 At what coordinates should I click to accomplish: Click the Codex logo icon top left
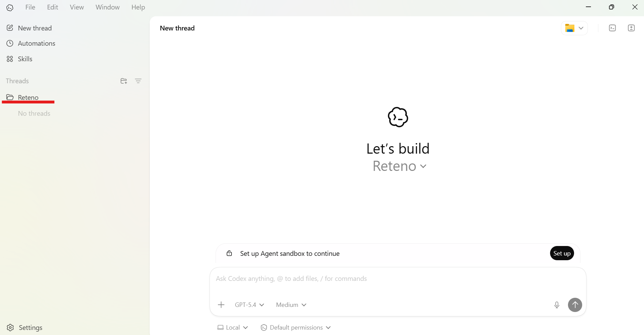coord(10,7)
